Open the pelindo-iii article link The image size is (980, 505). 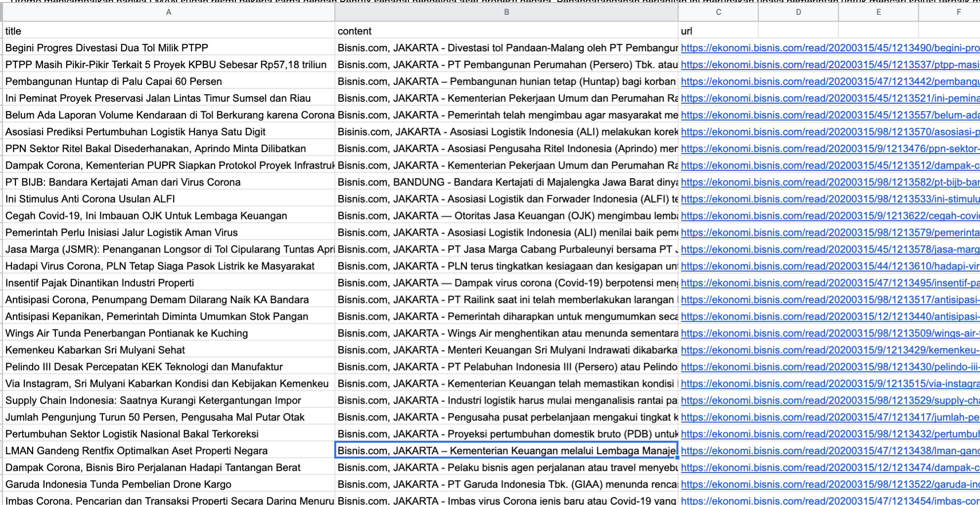pyautogui.click(x=830, y=367)
